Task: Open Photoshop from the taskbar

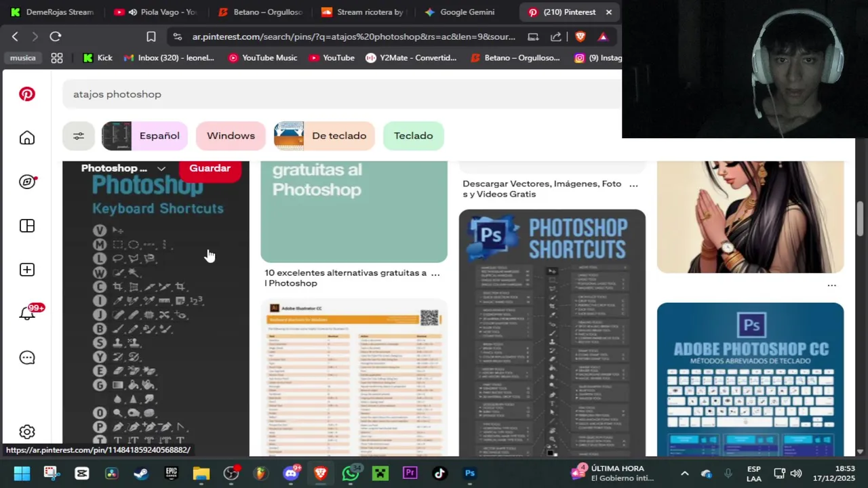Action: coord(470,473)
